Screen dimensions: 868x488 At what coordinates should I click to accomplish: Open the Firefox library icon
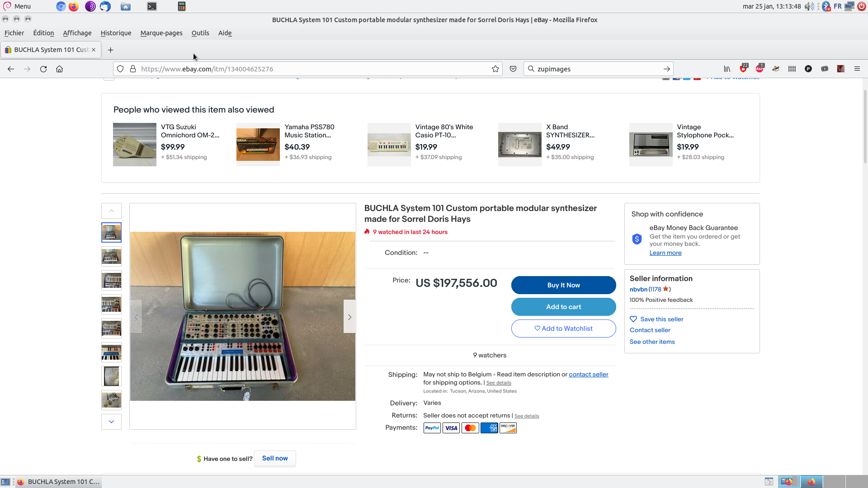(x=727, y=69)
